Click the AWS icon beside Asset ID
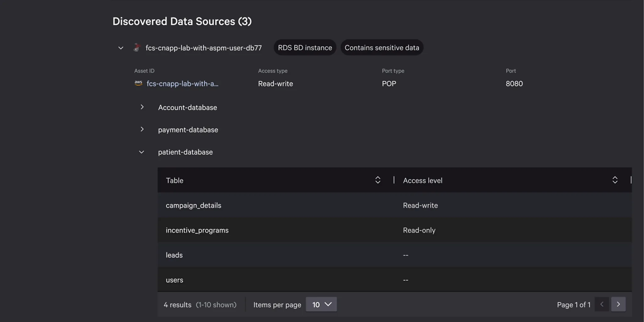 click(x=138, y=83)
